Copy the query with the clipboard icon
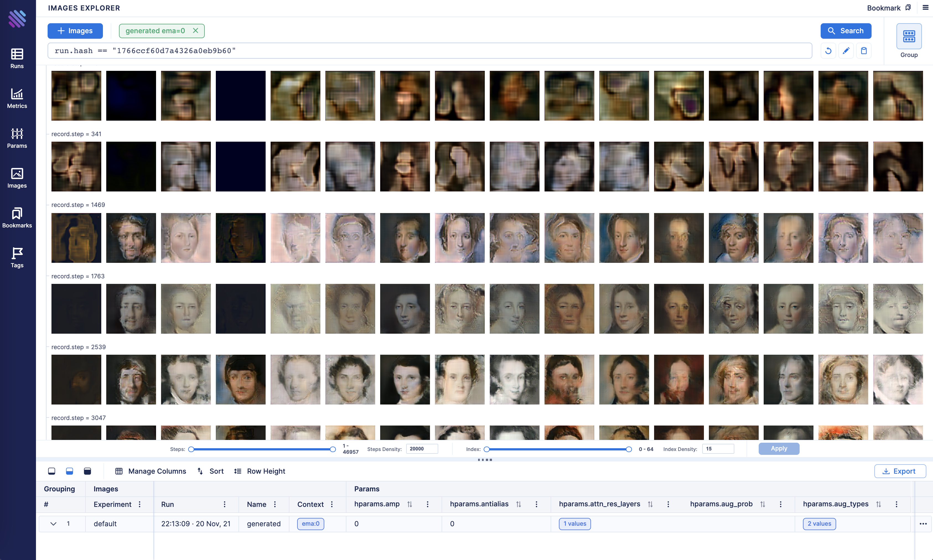 pos(864,51)
